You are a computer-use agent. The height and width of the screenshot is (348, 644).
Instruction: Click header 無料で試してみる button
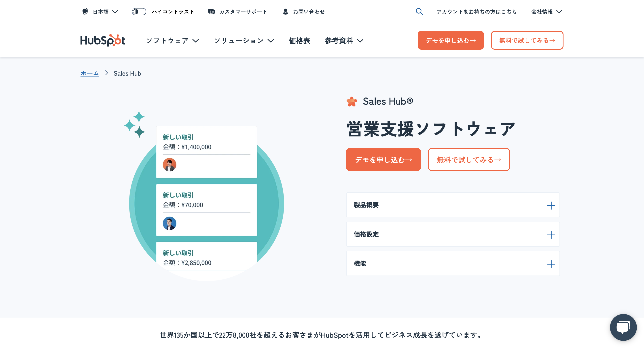(x=527, y=40)
